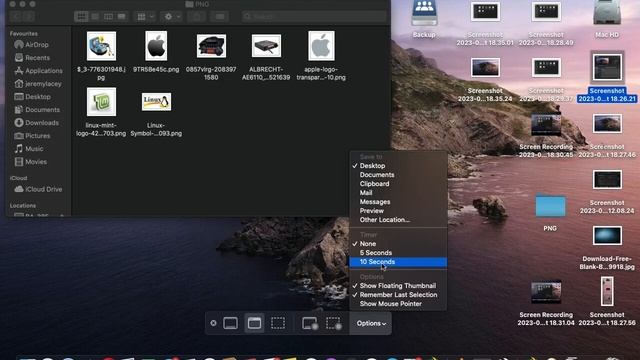640x360 pixels.
Task: Choose Preview as save destination
Action: (x=398, y=211)
